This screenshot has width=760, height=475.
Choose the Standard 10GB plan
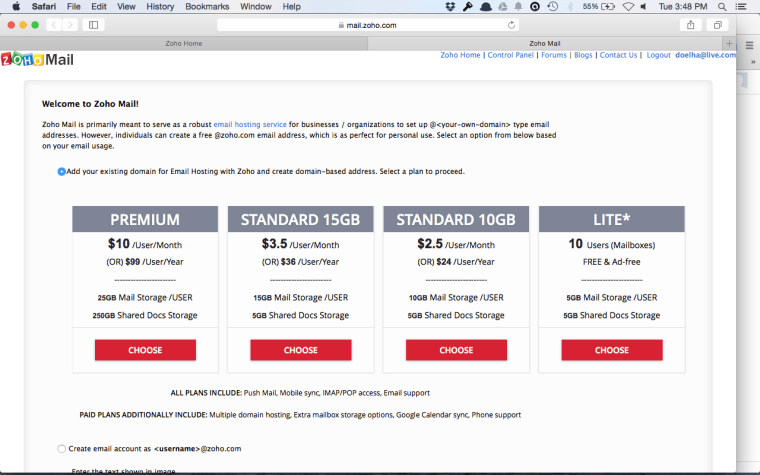pos(456,350)
